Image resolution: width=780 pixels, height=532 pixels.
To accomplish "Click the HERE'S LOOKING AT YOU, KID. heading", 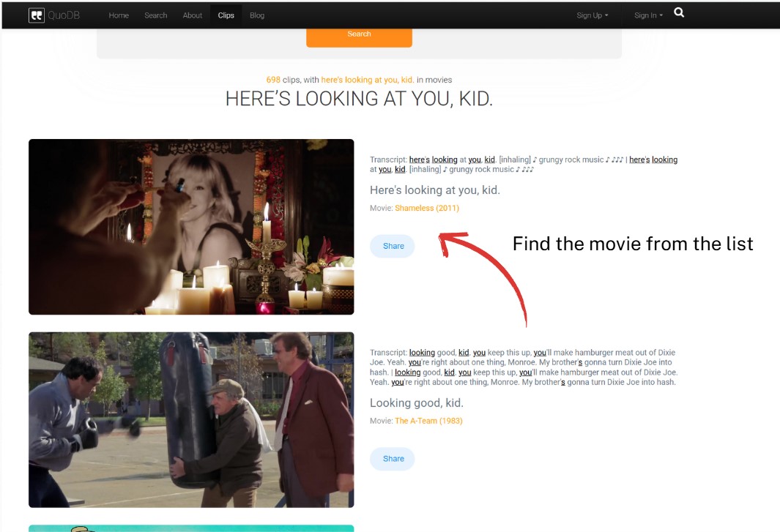I will coord(359,99).
